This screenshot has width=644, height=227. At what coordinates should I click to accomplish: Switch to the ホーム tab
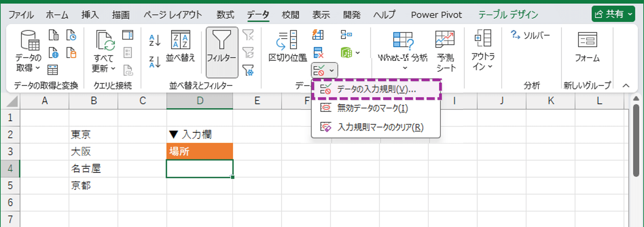(x=57, y=15)
